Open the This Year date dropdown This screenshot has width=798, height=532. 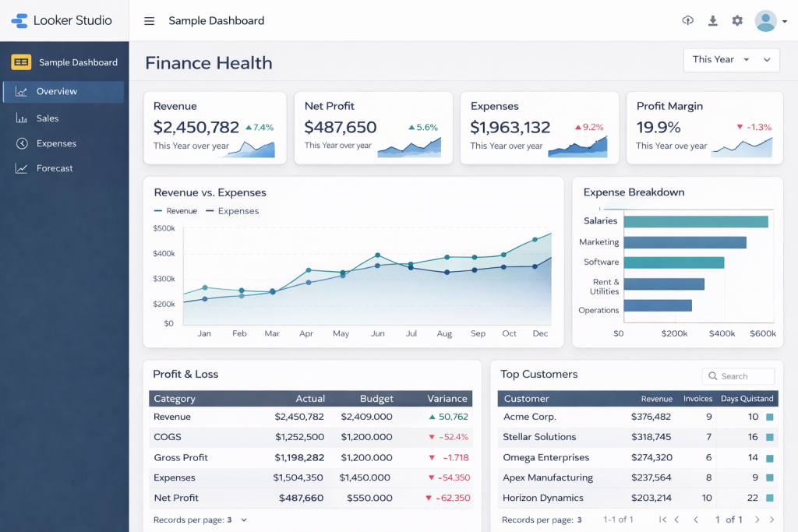pos(731,60)
